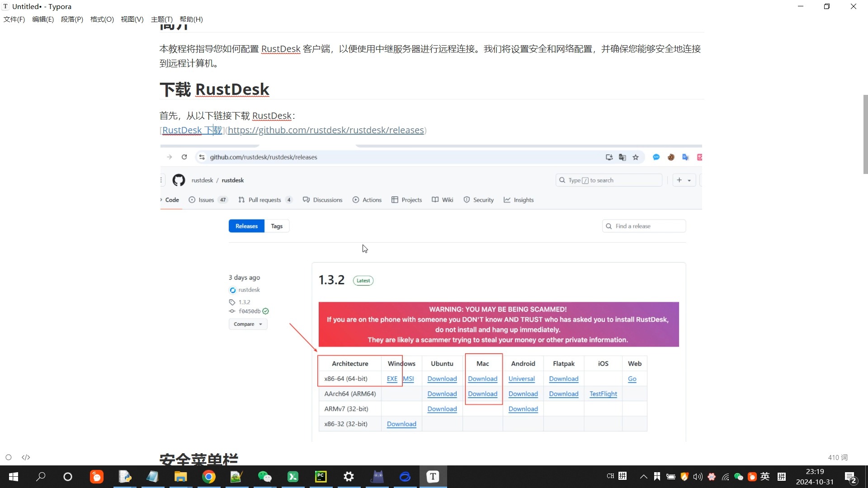Open the purple cat app on taskbar
Image resolution: width=868 pixels, height=488 pixels.
point(377,477)
